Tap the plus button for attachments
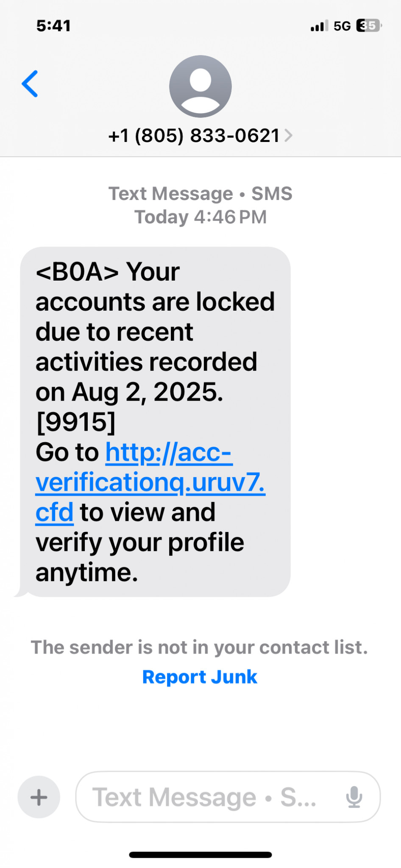 [x=39, y=797]
